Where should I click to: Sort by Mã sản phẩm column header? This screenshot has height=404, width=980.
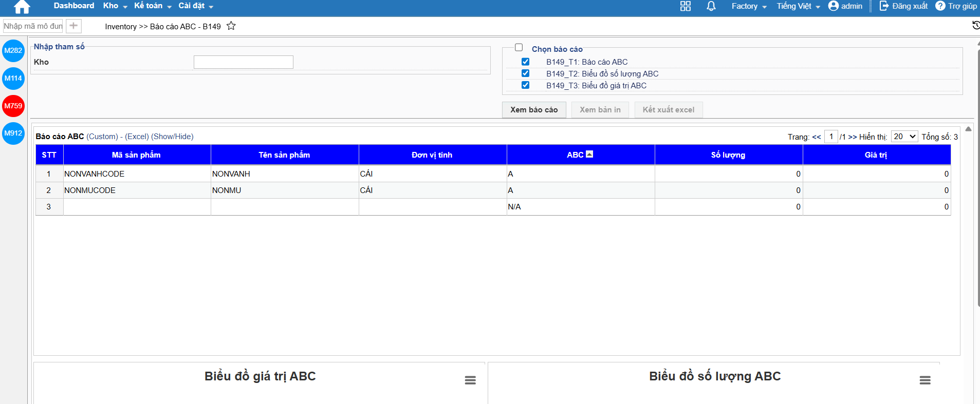click(x=137, y=155)
